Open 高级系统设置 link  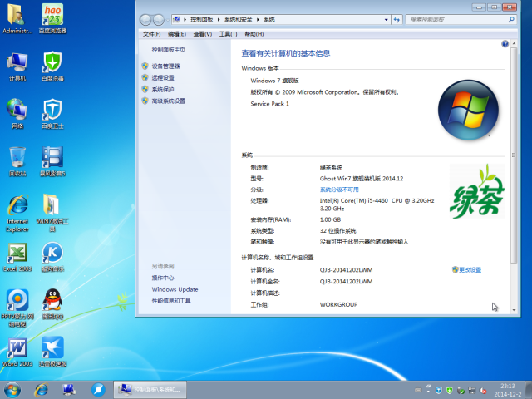point(168,101)
